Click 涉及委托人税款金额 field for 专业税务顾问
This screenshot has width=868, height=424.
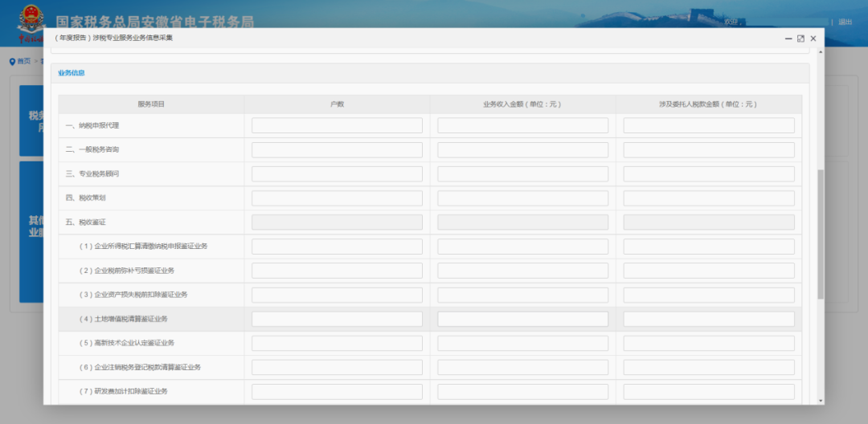pyautogui.click(x=708, y=174)
